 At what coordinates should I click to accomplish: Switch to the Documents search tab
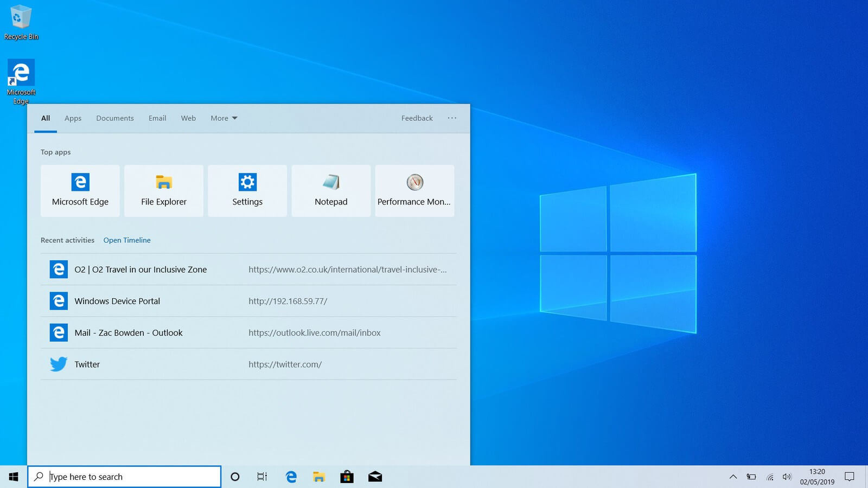(x=114, y=118)
